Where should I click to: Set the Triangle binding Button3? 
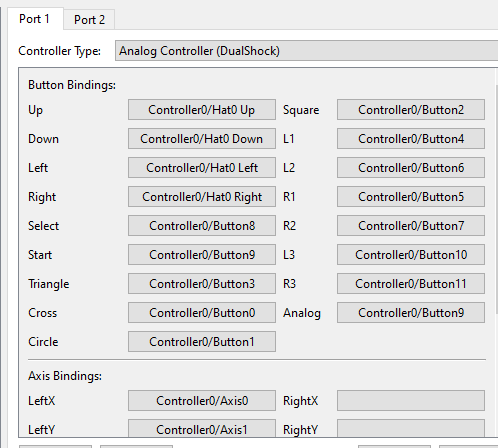click(x=202, y=284)
